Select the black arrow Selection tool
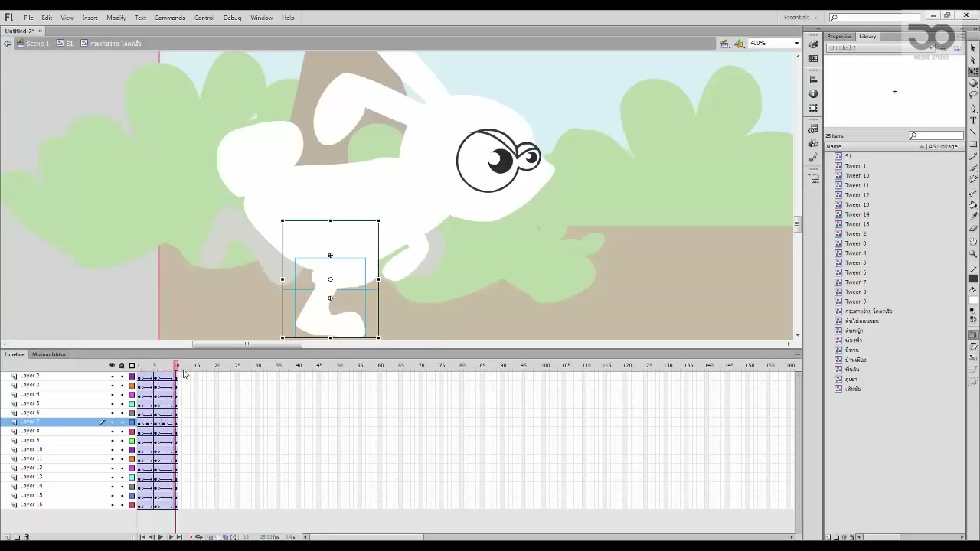 point(974,47)
